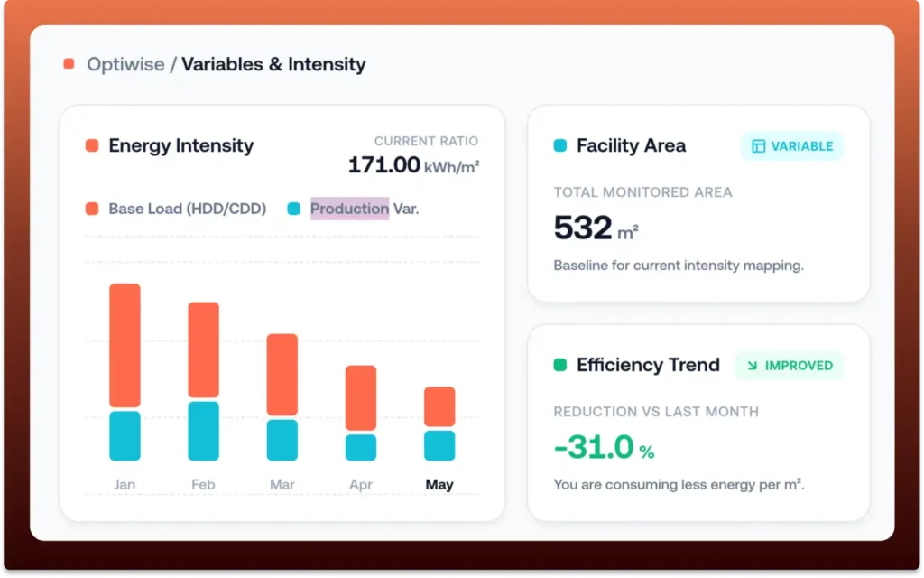Click the 171.00 kWh/m² current ratio value
Viewport: 924px width, 578px height.
pyautogui.click(x=413, y=165)
